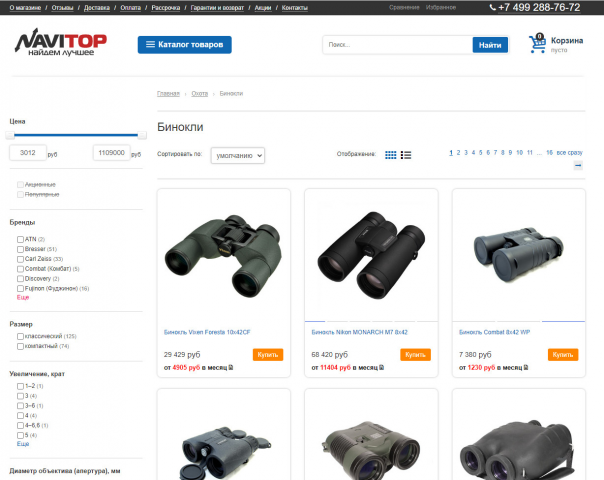Open installment info icon for Vixen Foresta
This screenshot has height=480, width=604.
point(231,368)
